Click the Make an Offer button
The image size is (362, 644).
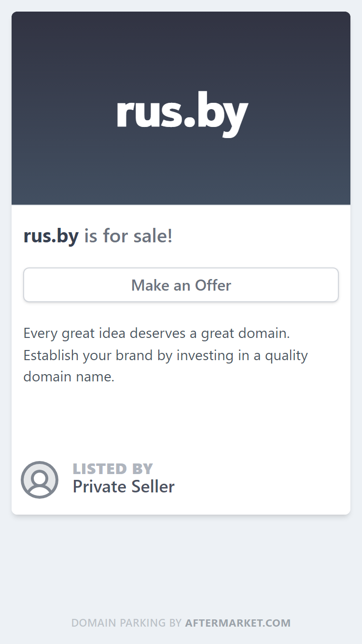(181, 285)
